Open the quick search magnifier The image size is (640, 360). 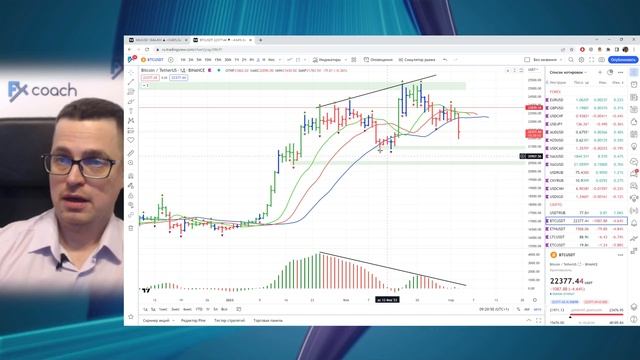[x=571, y=60]
